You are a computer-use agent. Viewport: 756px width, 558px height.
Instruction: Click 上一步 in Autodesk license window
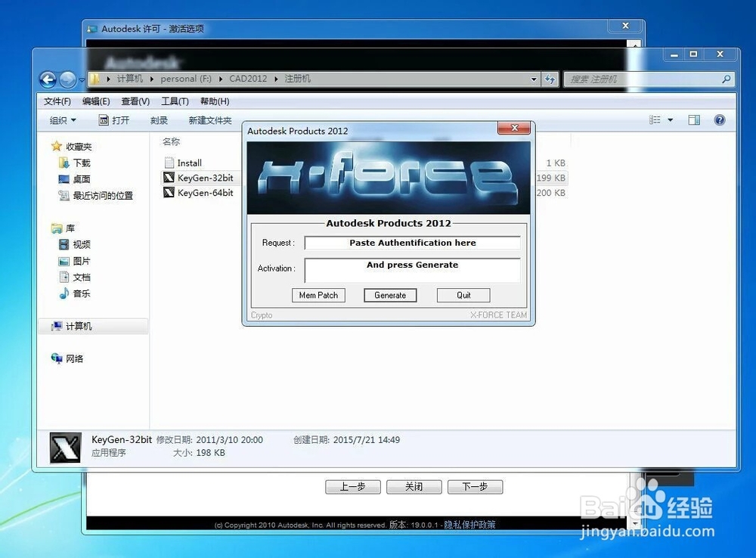353,487
